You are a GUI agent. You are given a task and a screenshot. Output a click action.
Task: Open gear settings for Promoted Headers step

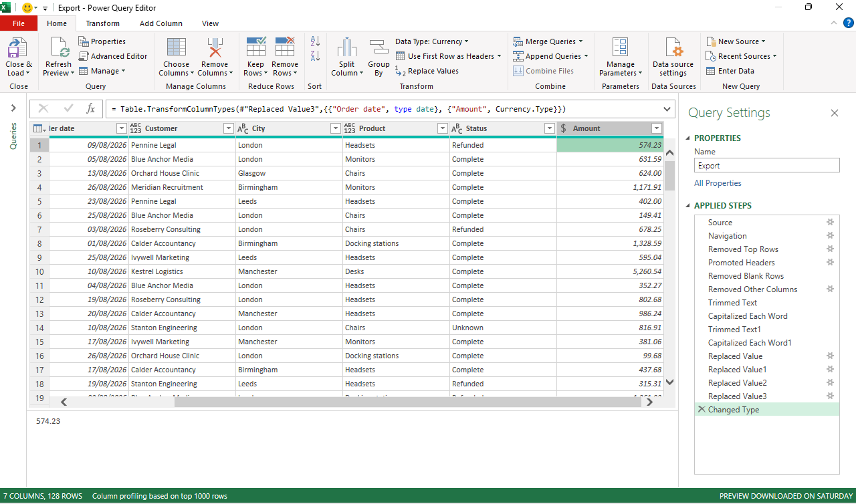pos(831,263)
